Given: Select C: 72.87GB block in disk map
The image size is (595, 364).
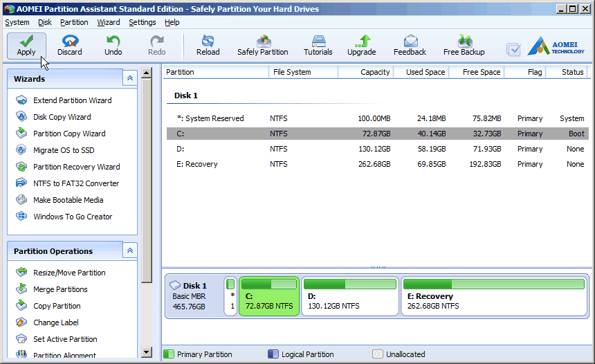Looking at the screenshot, I should tap(269, 296).
